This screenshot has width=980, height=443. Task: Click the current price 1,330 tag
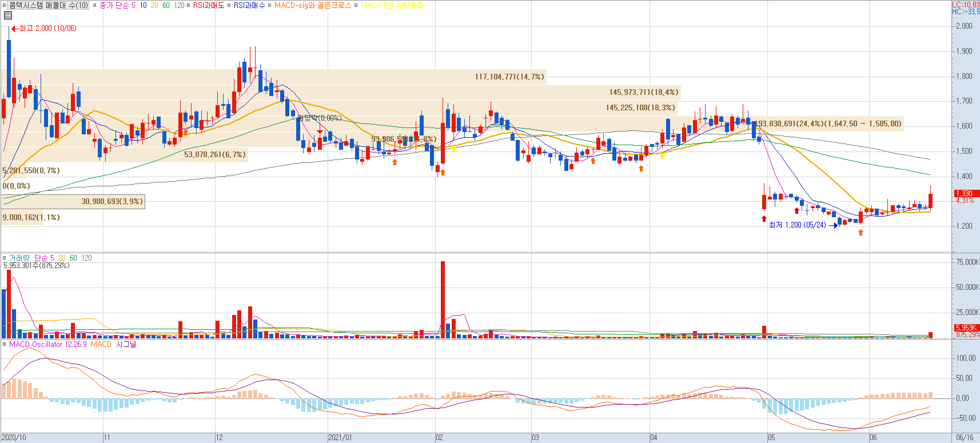pyautogui.click(x=966, y=193)
